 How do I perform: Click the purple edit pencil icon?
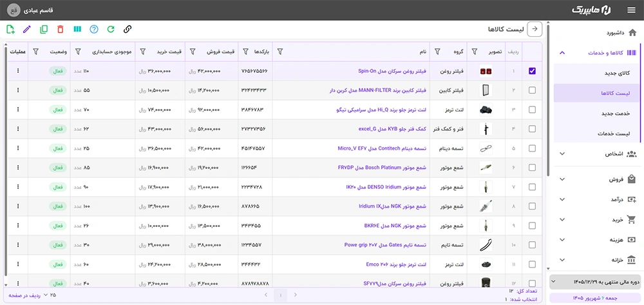point(27,29)
